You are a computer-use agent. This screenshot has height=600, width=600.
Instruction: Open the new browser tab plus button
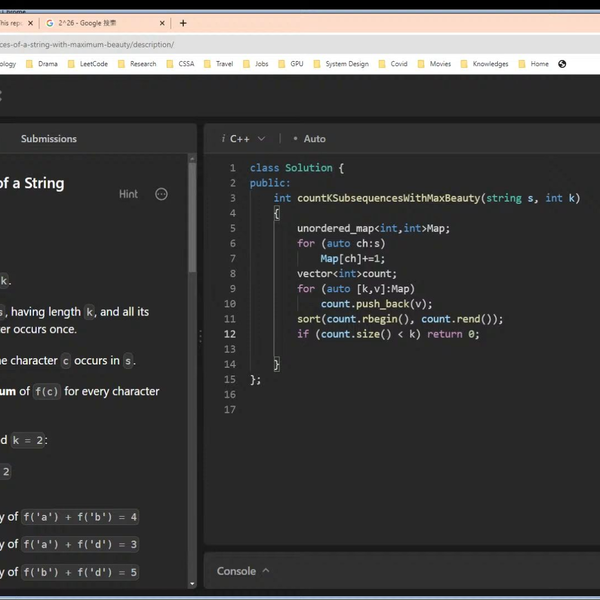(183, 23)
